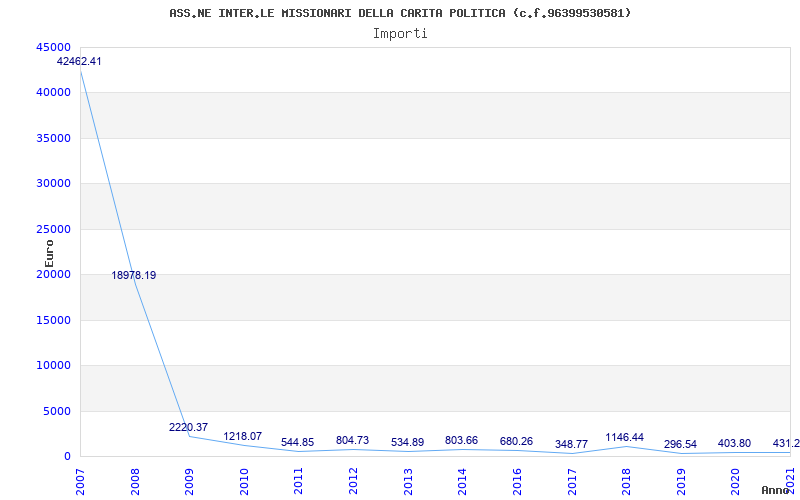Viewport: 800px width, 500px height.
Task: Click the Importi chart subtitle
Action: click(400, 34)
